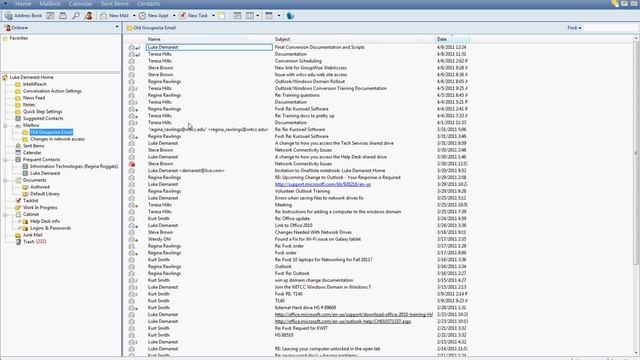Collapse the Frequent Contacts node
Viewport: 640px width, 360px height.
click(x=5, y=160)
